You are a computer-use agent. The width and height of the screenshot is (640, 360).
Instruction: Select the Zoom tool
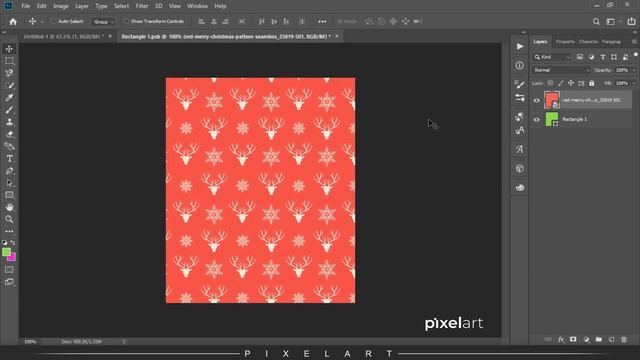point(9,220)
